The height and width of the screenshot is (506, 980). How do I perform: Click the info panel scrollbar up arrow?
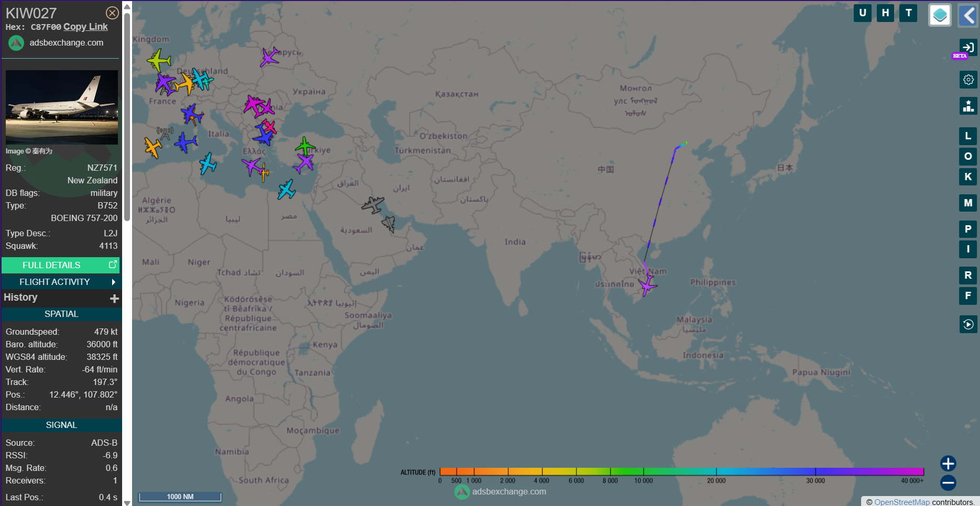pos(127,6)
